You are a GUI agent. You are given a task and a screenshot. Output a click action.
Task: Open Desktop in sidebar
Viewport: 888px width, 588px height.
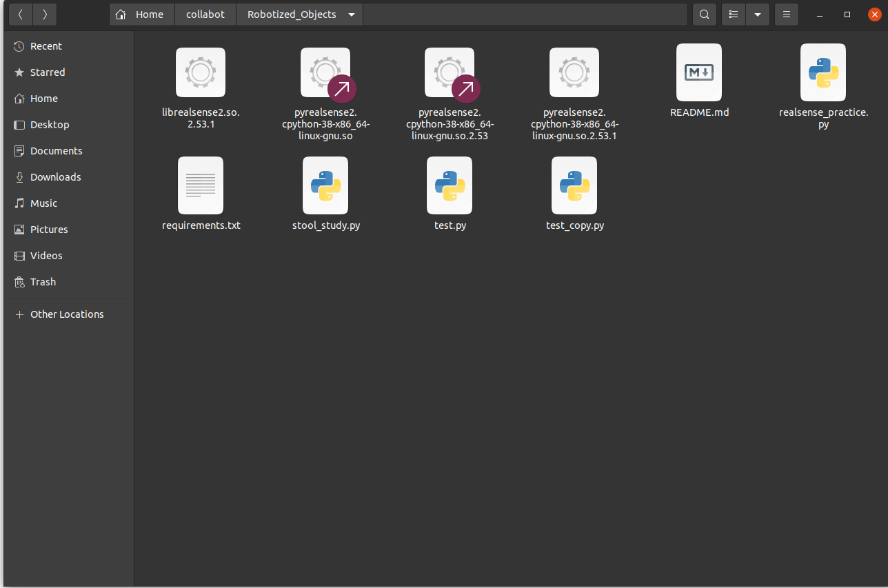pyautogui.click(x=69, y=125)
